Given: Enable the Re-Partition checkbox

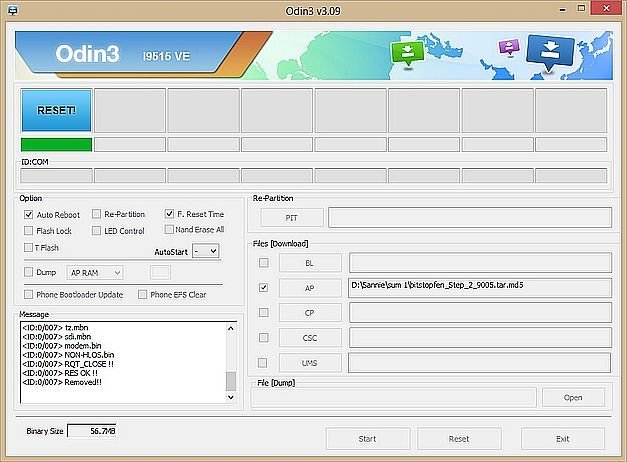Looking at the screenshot, I should [96, 214].
